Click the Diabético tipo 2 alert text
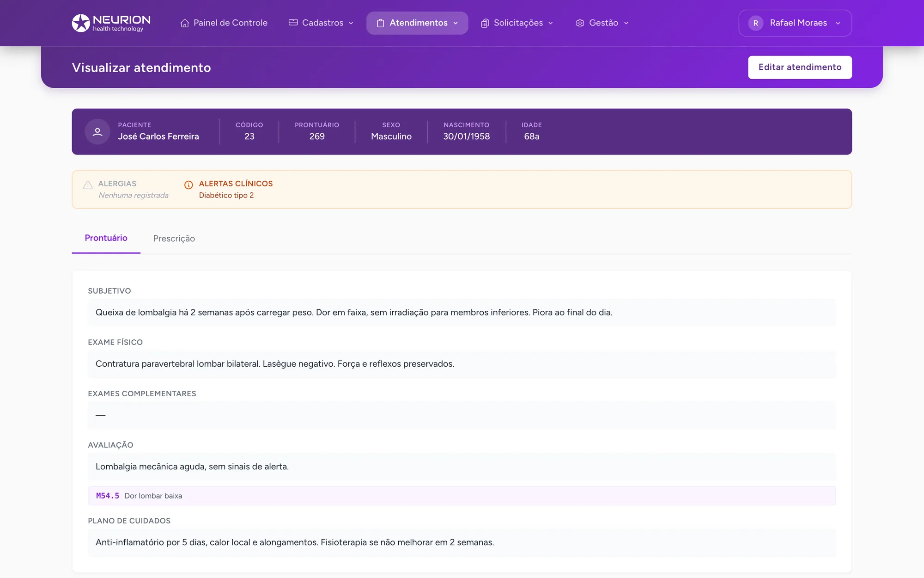 [x=226, y=196]
